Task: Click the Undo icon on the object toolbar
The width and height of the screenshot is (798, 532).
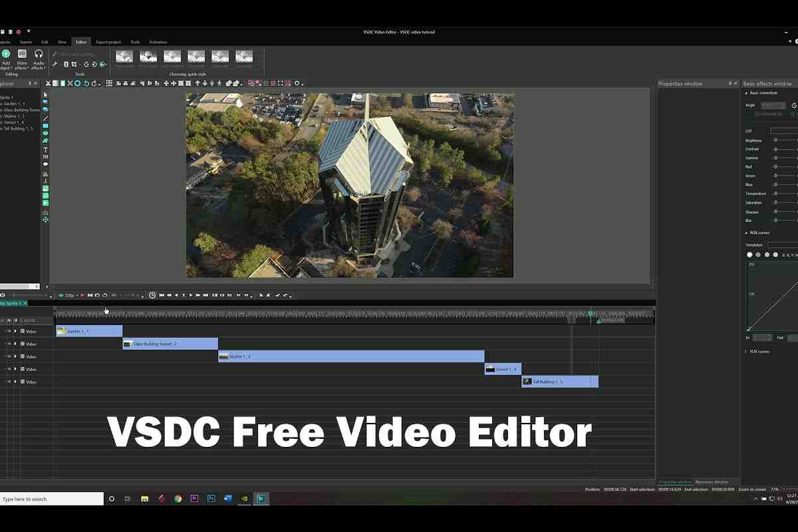Action: [86, 82]
